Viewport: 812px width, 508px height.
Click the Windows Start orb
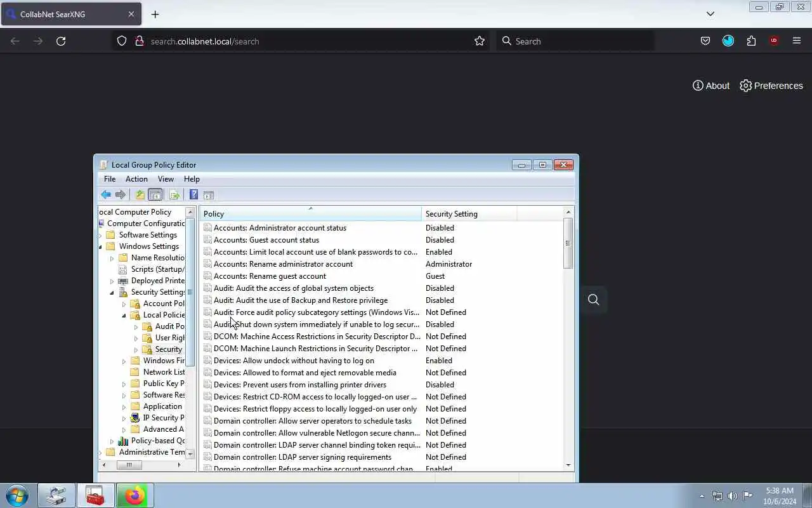[17, 496]
